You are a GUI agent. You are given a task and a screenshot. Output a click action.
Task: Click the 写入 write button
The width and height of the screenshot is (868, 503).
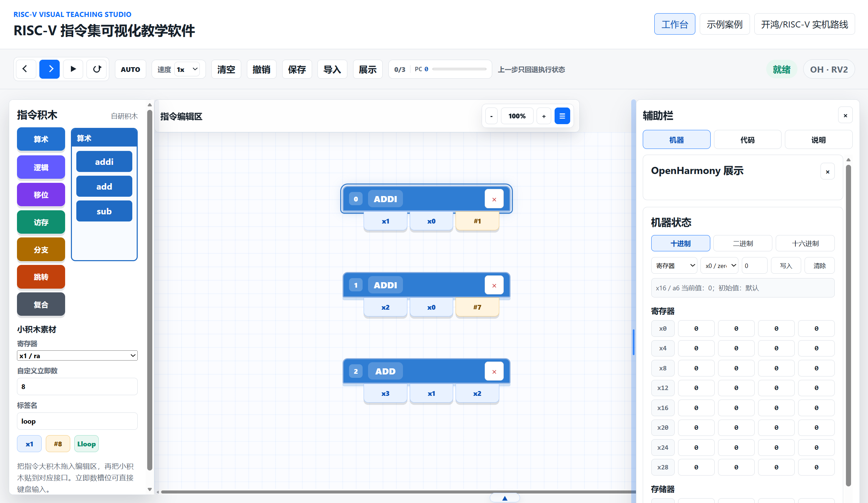786,266
